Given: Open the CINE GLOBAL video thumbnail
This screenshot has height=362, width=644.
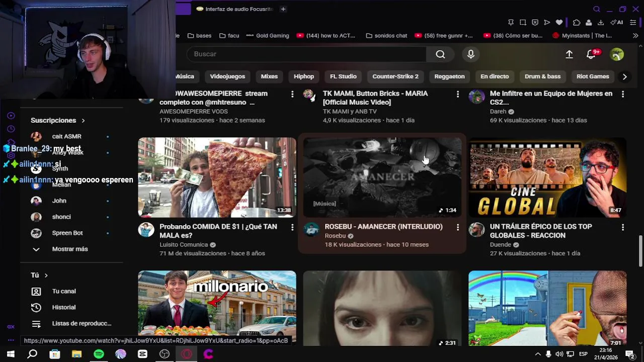Looking at the screenshot, I should click(547, 177).
